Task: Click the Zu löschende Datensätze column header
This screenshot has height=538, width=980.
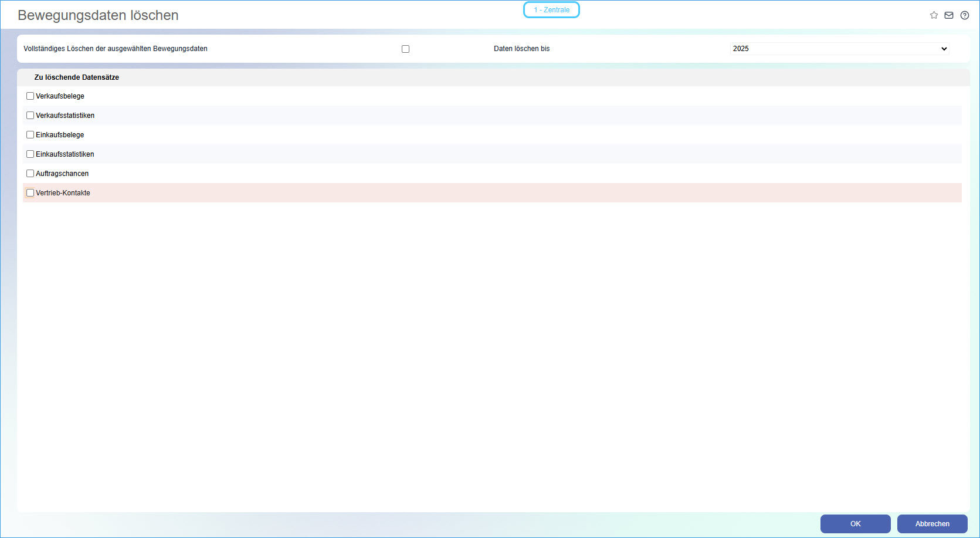Action: click(77, 77)
